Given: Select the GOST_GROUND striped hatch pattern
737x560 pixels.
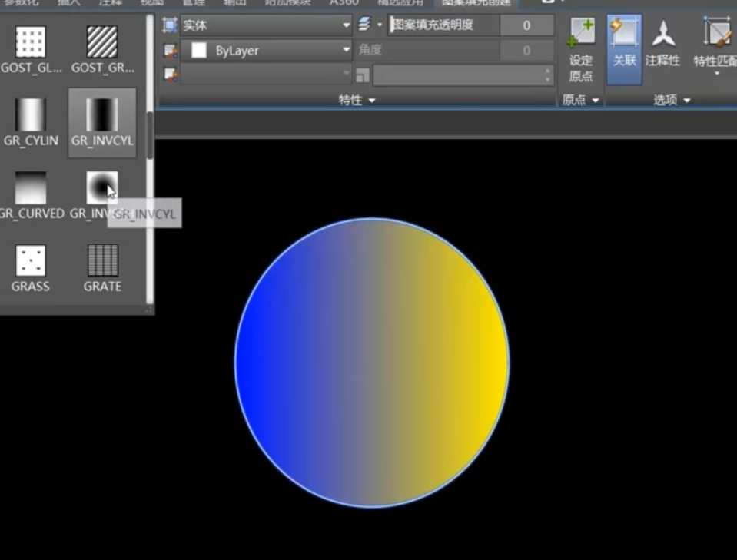Looking at the screenshot, I should tap(102, 43).
